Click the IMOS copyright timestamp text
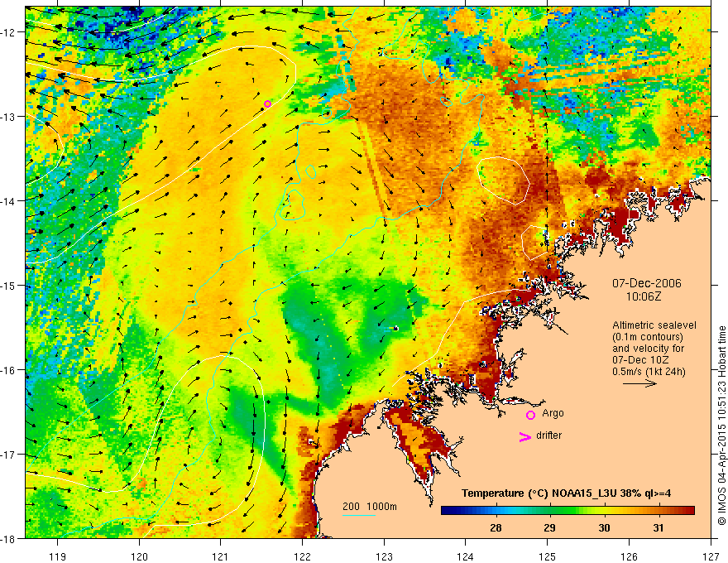Screen dimensions: 728x563 point(721,425)
